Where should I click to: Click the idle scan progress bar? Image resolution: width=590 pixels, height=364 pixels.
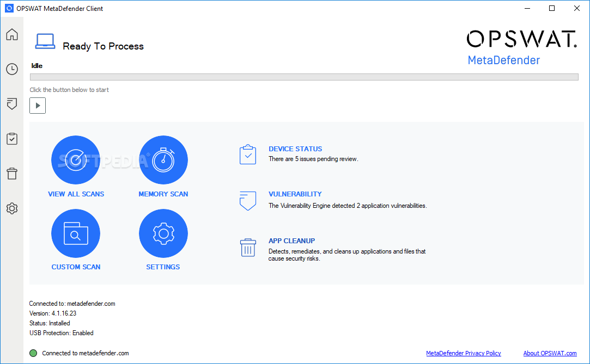[x=304, y=77]
